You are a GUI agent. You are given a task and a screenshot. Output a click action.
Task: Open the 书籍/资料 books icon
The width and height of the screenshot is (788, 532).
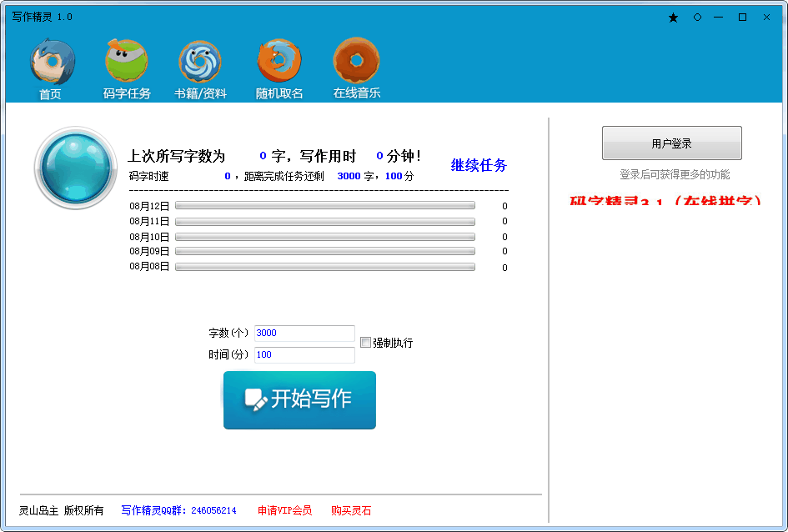pyautogui.click(x=200, y=63)
